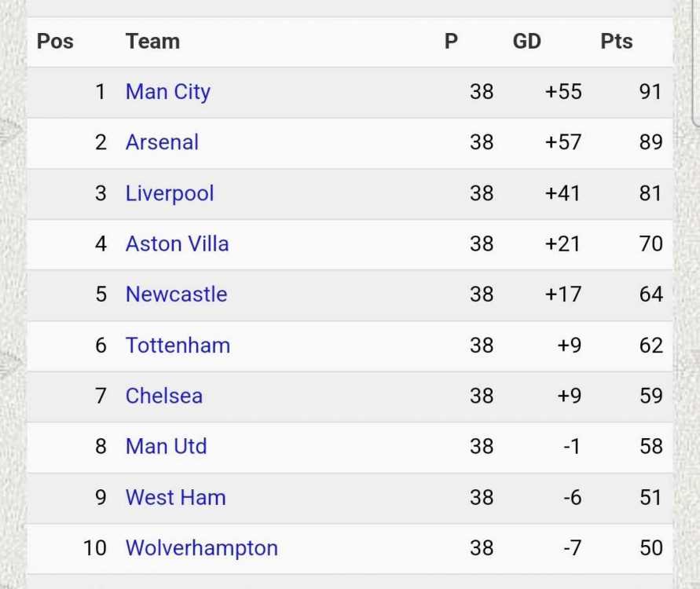Click Wolverhampton's position number 10
700x589 pixels.
[94, 548]
